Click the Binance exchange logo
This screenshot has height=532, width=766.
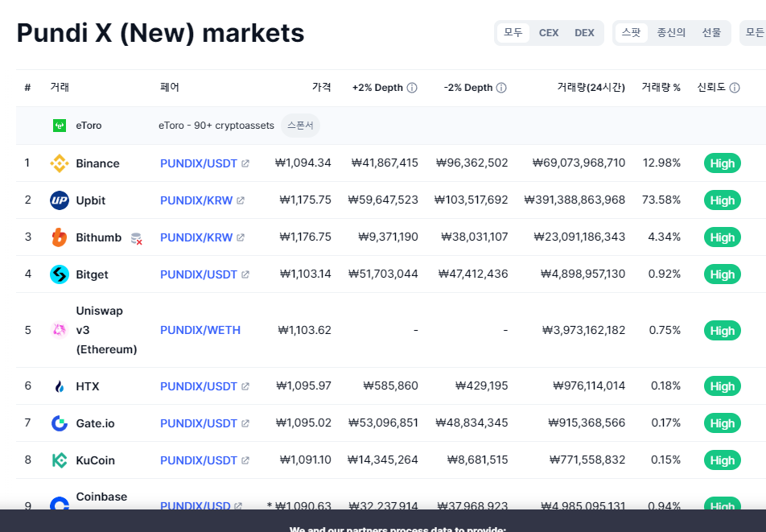(x=59, y=163)
